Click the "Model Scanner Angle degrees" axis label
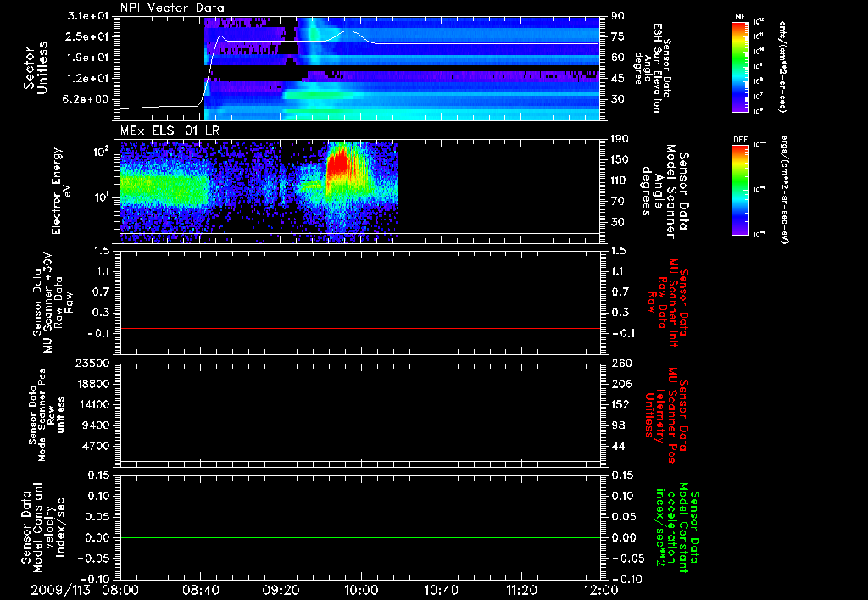The width and height of the screenshot is (868, 600). [665, 192]
